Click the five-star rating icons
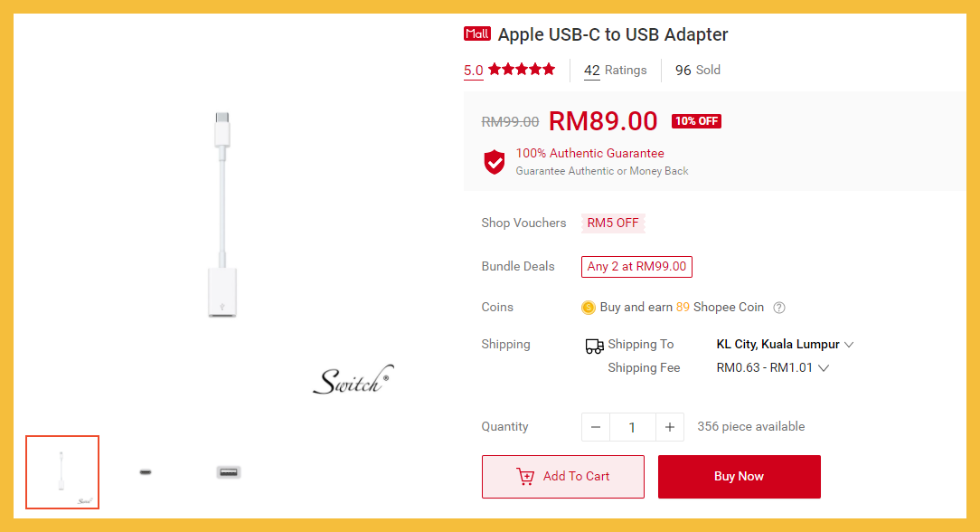The image size is (980, 532). point(522,70)
